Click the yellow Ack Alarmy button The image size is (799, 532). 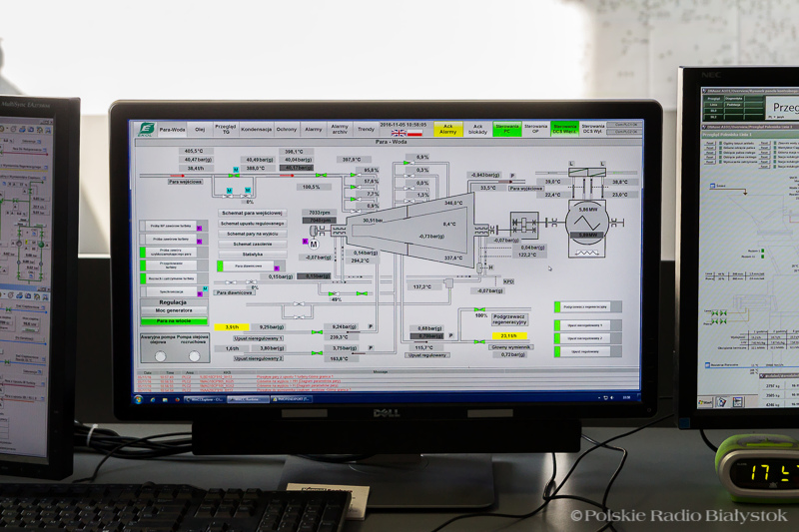coord(448,128)
